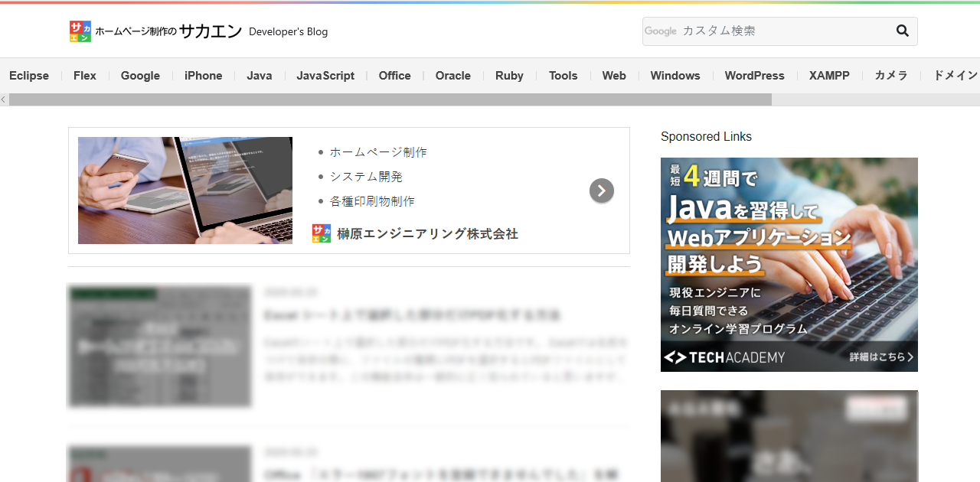Viewport: 980px width, 482px height.
Task: Click 詳細はこちら on the TechAcademy ad
Action: coord(881,357)
